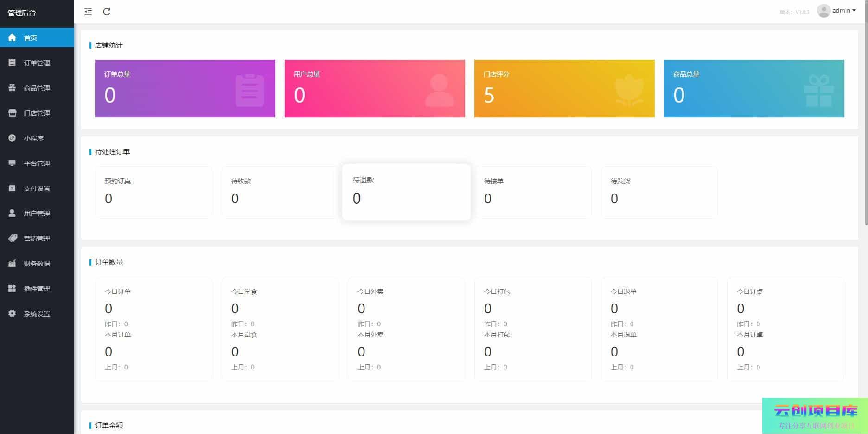Image resolution: width=868 pixels, height=434 pixels.
Task: Click the refresh icon in top bar
Action: pos(107,12)
